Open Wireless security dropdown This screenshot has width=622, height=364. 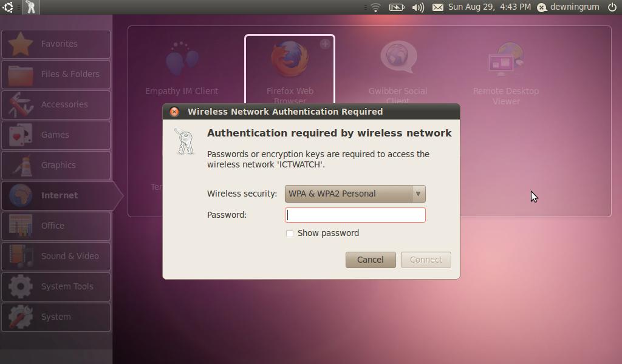pos(355,194)
